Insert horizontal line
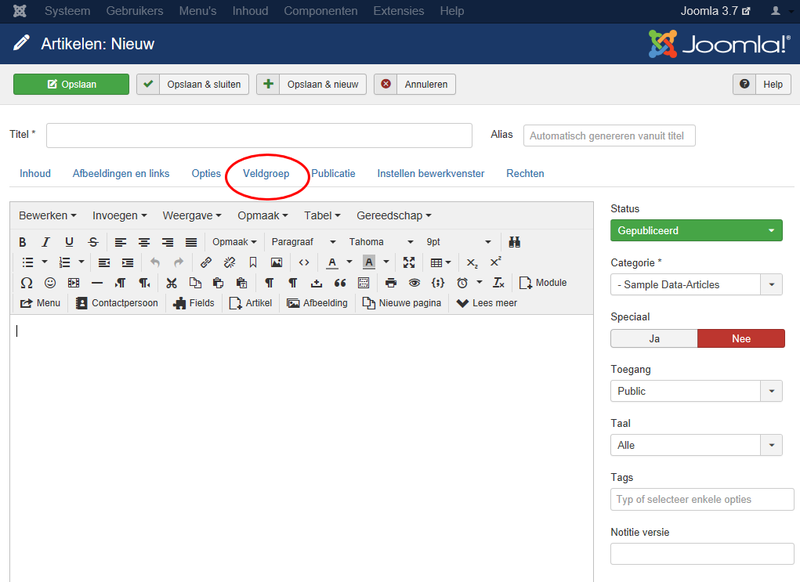Viewport: 800px width, 582px height. pos(97,283)
